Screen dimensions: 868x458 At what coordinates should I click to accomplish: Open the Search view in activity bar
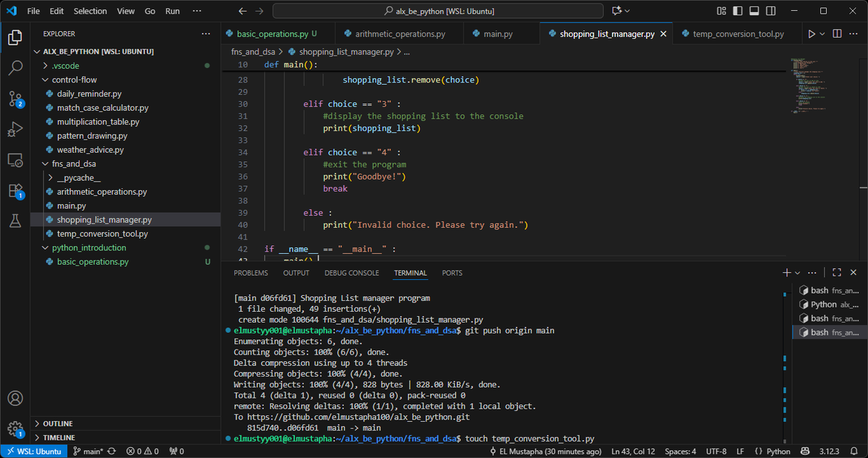coord(14,68)
